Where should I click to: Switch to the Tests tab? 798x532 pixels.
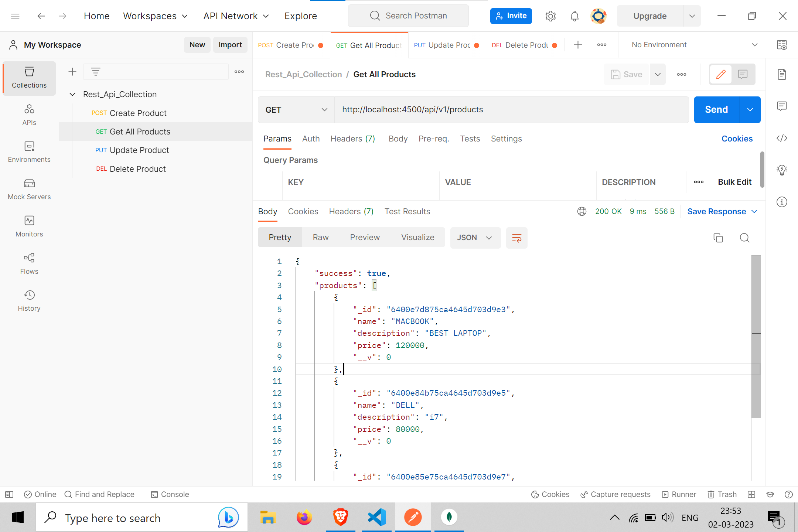470,139
